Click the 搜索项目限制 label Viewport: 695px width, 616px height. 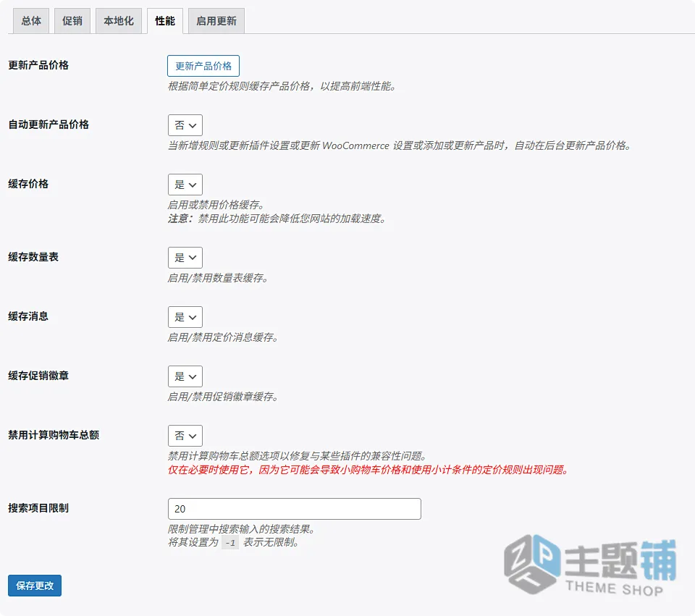coord(38,508)
